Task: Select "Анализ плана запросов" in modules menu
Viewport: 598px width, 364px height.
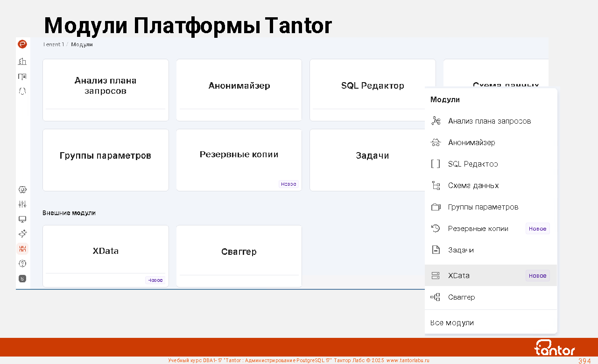Action: click(489, 121)
